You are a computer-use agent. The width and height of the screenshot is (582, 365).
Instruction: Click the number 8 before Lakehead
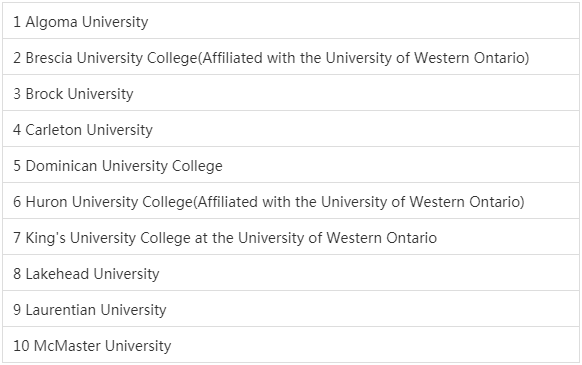(x=17, y=274)
